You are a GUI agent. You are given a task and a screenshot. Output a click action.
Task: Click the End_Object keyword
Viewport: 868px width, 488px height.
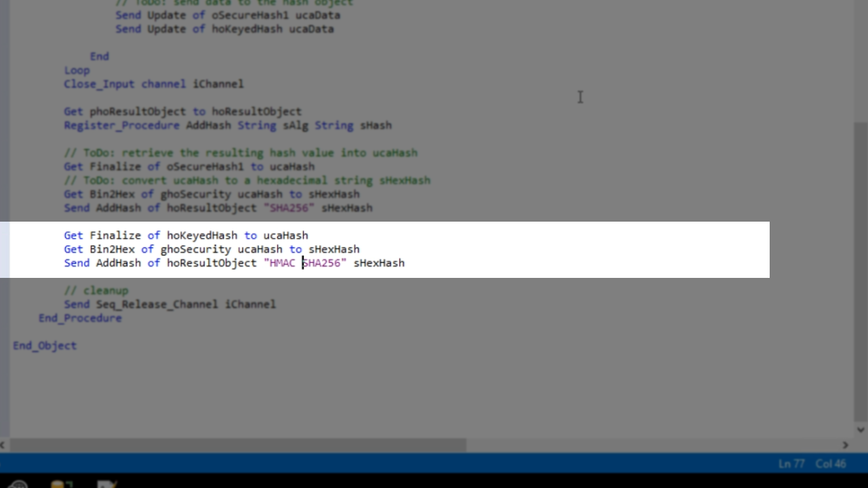pos(45,346)
